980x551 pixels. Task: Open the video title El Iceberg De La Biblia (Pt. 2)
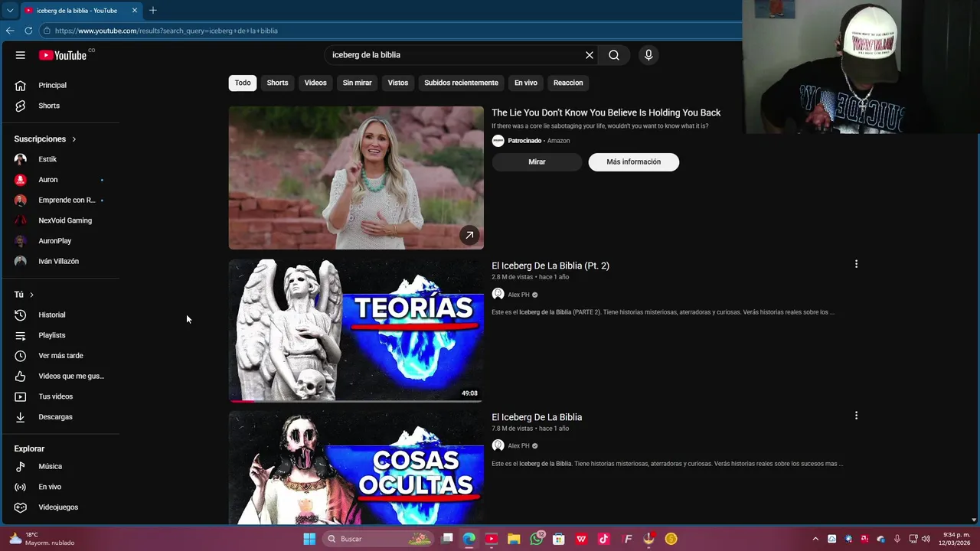(x=550, y=266)
